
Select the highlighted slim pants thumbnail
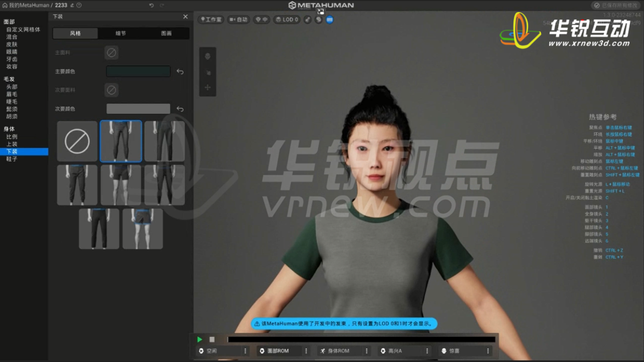pyautogui.click(x=121, y=141)
